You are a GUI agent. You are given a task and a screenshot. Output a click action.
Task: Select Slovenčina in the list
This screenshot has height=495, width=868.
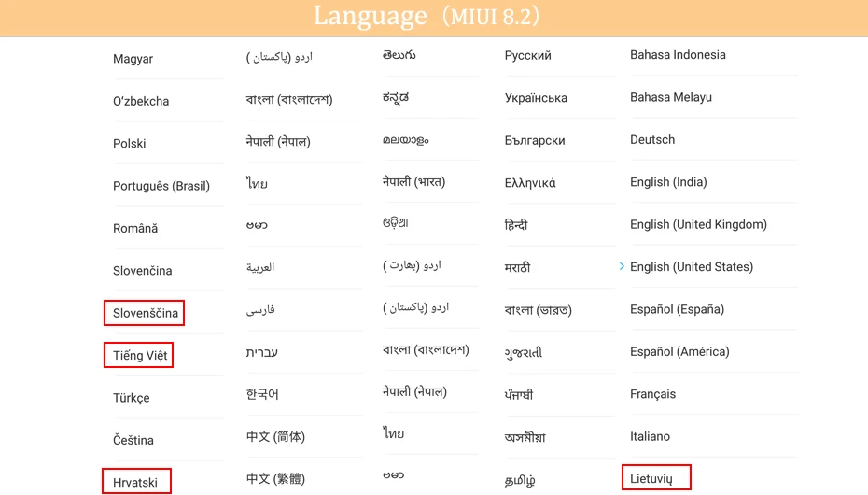142,271
